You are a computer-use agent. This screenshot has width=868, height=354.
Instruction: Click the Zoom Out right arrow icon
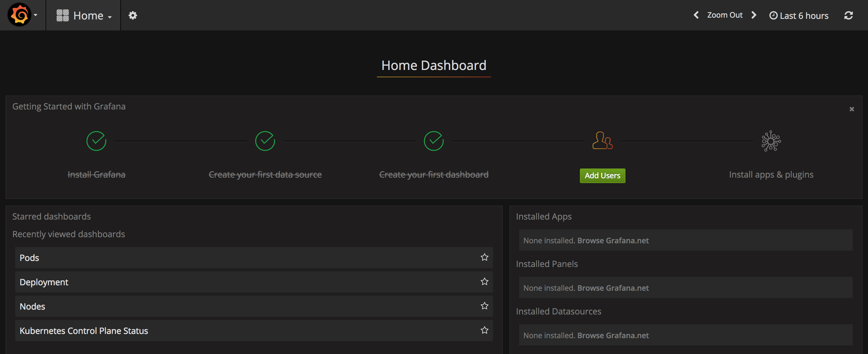[755, 15]
